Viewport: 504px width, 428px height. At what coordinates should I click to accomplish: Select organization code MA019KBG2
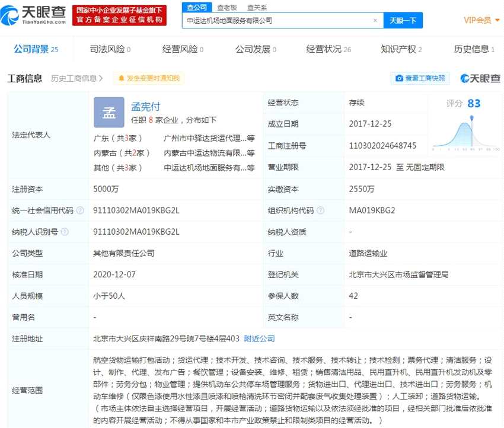372,210
